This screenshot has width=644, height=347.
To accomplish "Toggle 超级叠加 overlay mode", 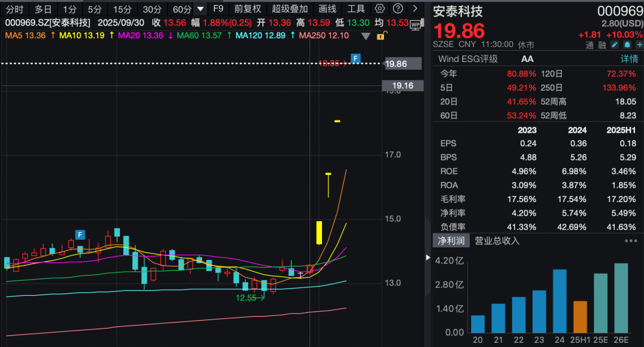I will pos(290,9).
